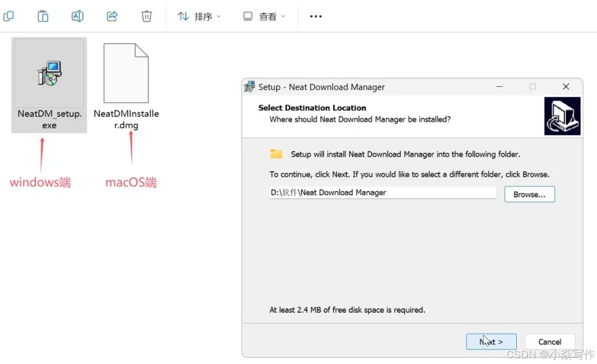Click the NeatDM_setup.exe file name

tap(50, 119)
